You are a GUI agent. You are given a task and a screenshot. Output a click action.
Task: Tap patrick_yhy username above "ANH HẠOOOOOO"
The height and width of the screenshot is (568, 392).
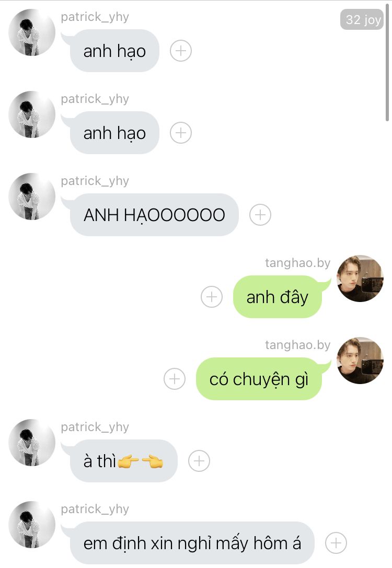click(x=95, y=181)
